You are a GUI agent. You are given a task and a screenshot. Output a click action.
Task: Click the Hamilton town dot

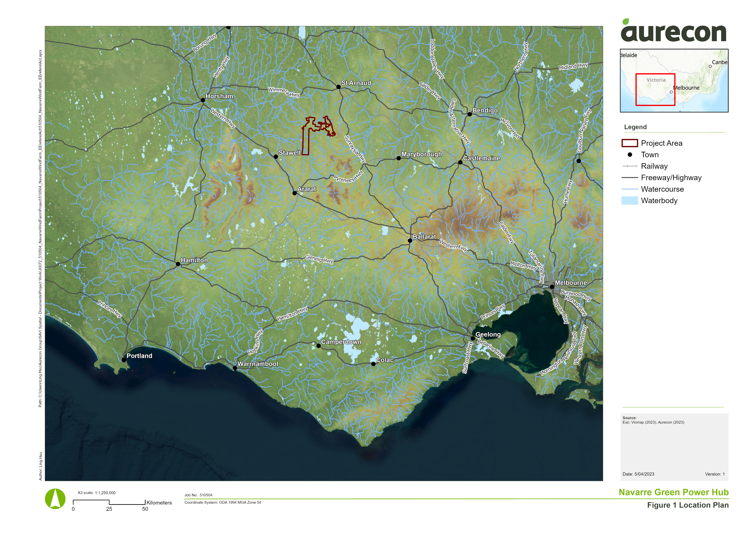[178, 264]
